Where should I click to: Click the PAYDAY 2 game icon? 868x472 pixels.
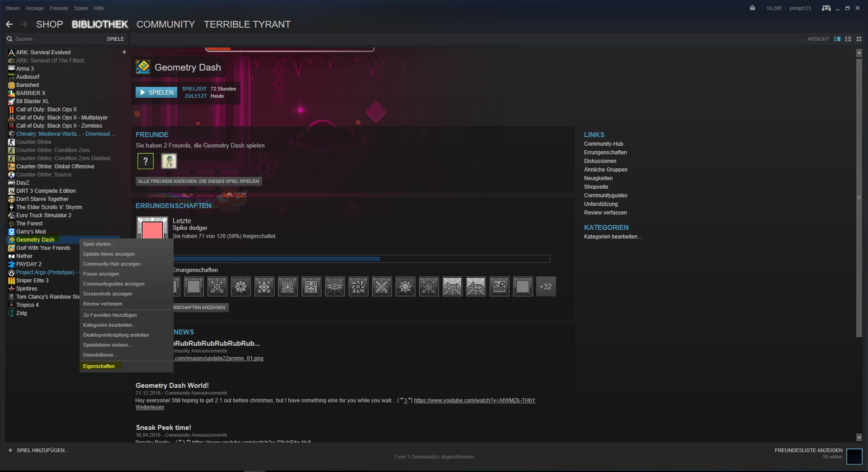[x=12, y=264]
